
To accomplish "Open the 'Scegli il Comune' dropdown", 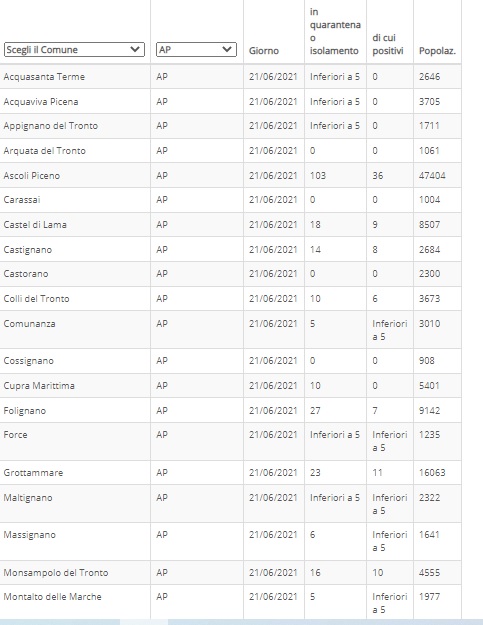I will point(74,49).
